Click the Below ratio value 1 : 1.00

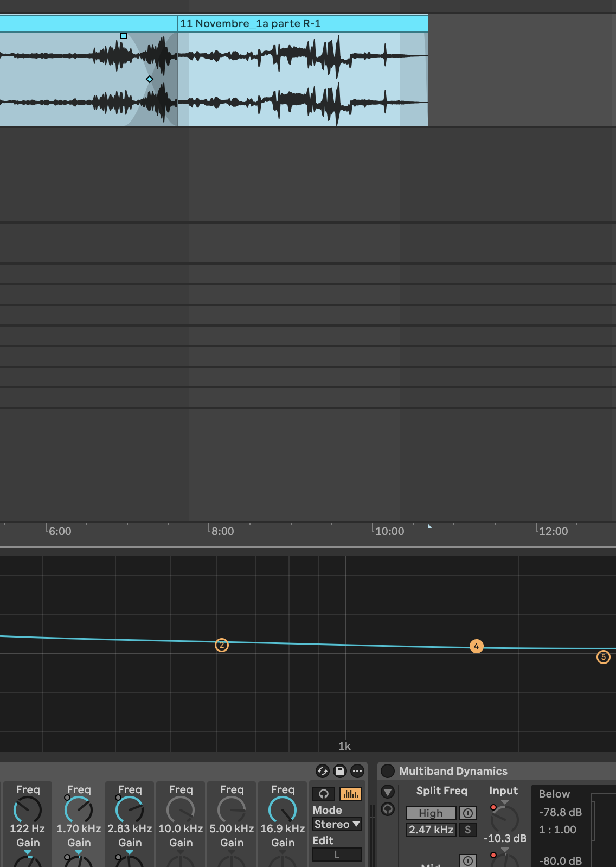point(557,830)
